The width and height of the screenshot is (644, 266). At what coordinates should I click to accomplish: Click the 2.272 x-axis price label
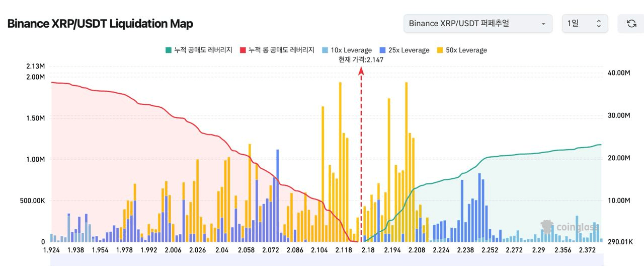coord(514,250)
